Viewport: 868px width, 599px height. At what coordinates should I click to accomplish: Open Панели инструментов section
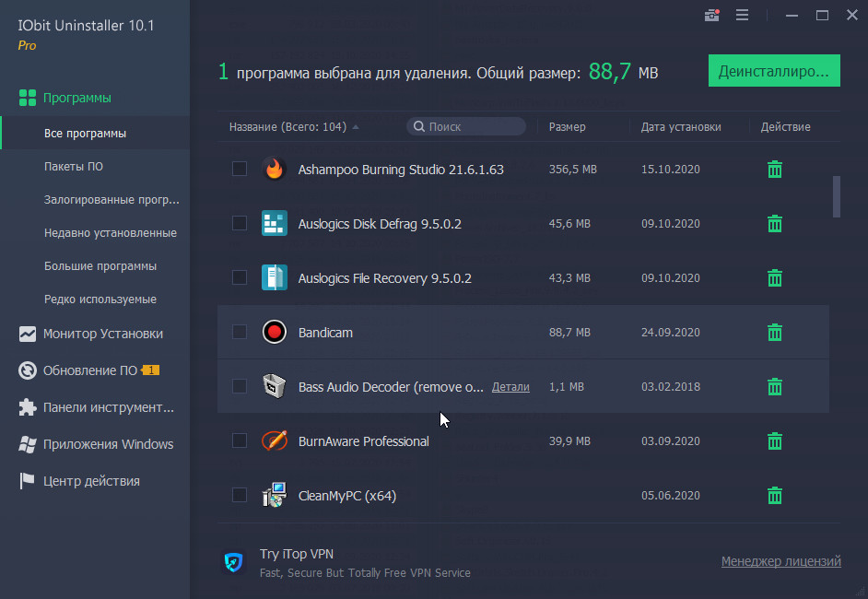coord(109,407)
